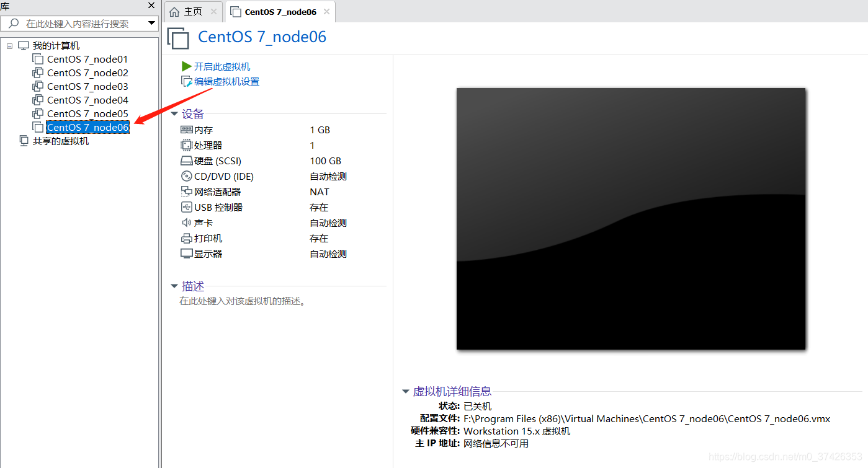Select CentOS 7_node02 in library
Viewport: 868px width, 468px height.
[87, 73]
